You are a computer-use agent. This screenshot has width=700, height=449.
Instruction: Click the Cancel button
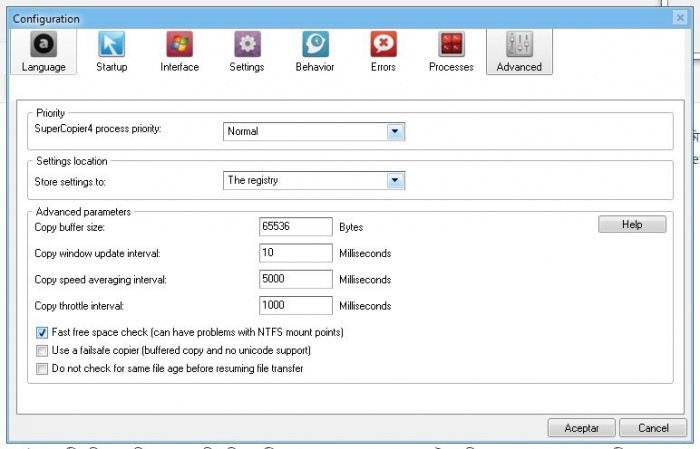(x=653, y=428)
